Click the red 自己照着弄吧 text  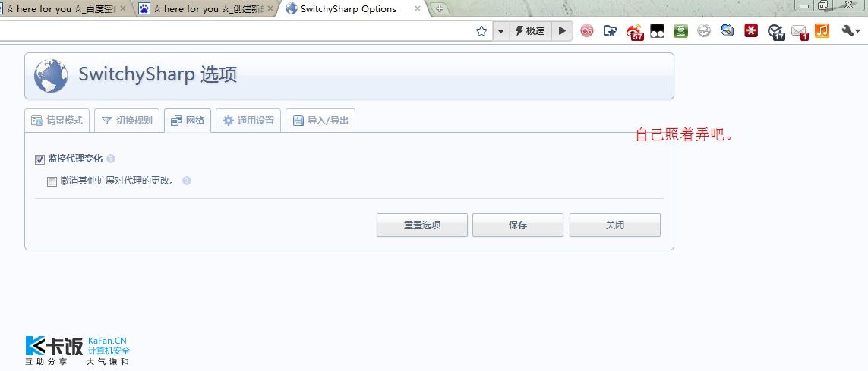684,134
